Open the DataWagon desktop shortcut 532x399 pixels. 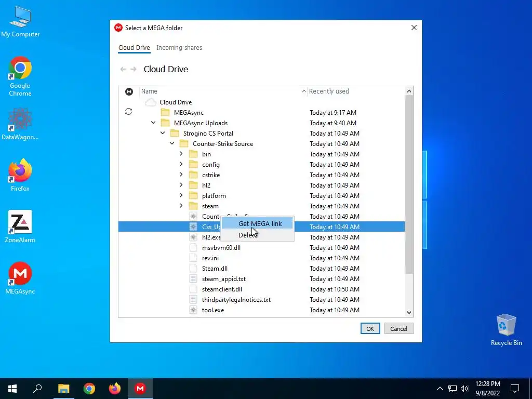pyautogui.click(x=20, y=124)
